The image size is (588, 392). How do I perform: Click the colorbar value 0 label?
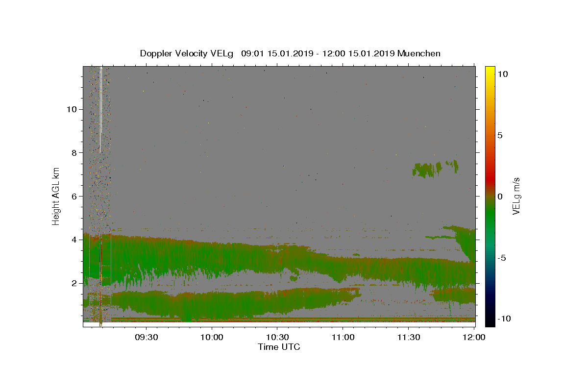[500, 196]
